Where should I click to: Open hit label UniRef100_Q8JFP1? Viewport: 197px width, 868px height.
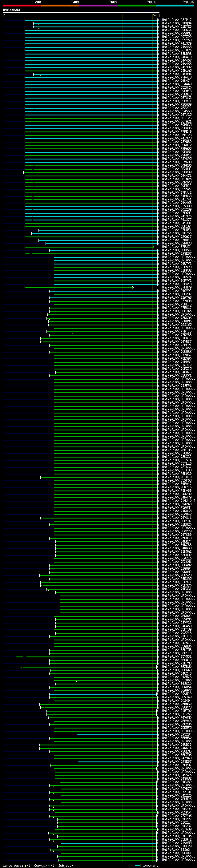pyautogui.click(x=176, y=386)
